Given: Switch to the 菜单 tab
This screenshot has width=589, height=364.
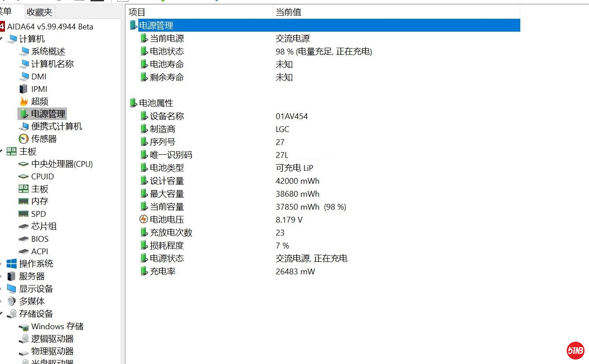Looking at the screenshot, I should click(6, 12).
